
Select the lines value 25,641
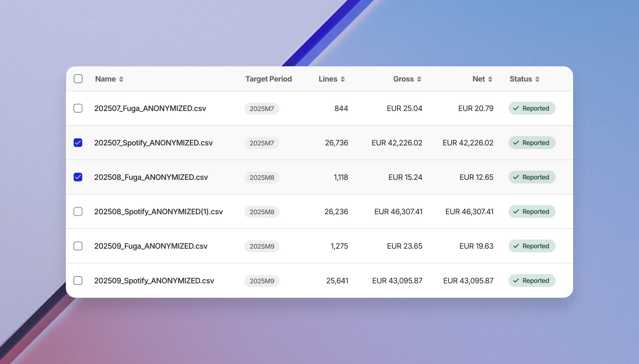(337, 281)
